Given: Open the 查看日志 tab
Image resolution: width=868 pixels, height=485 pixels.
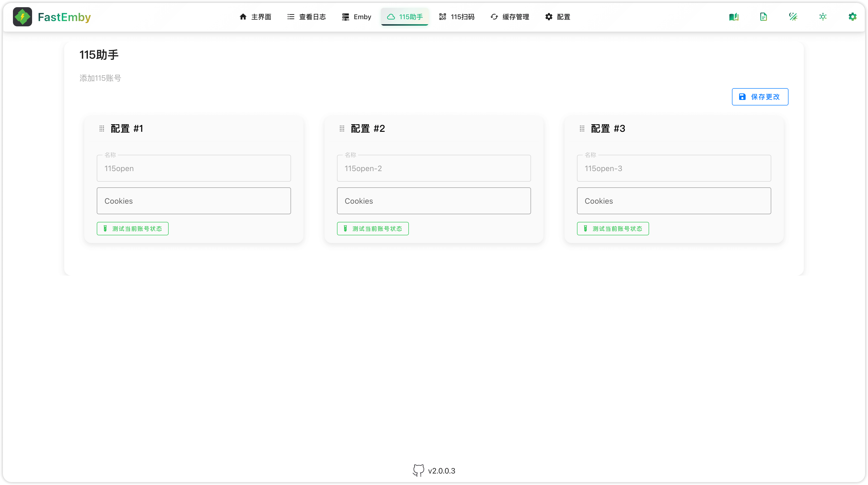Looking at the screenshot, I should 306,17.
